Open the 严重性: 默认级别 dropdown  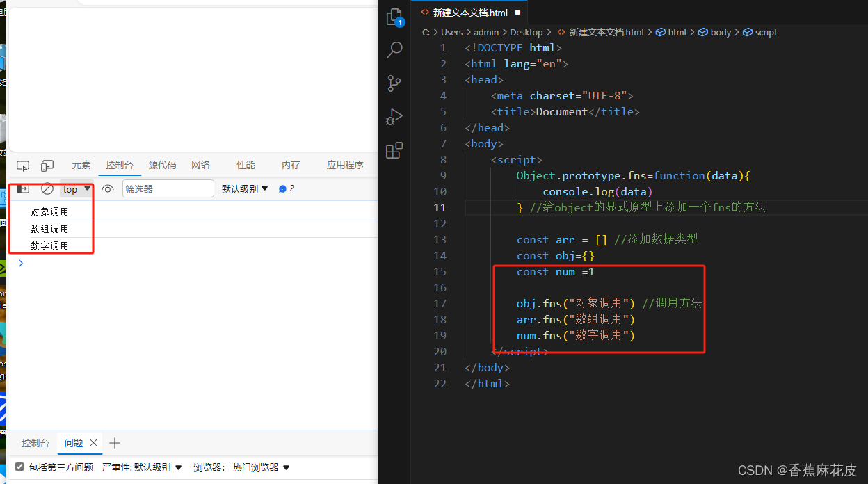(x=142, y=467)
